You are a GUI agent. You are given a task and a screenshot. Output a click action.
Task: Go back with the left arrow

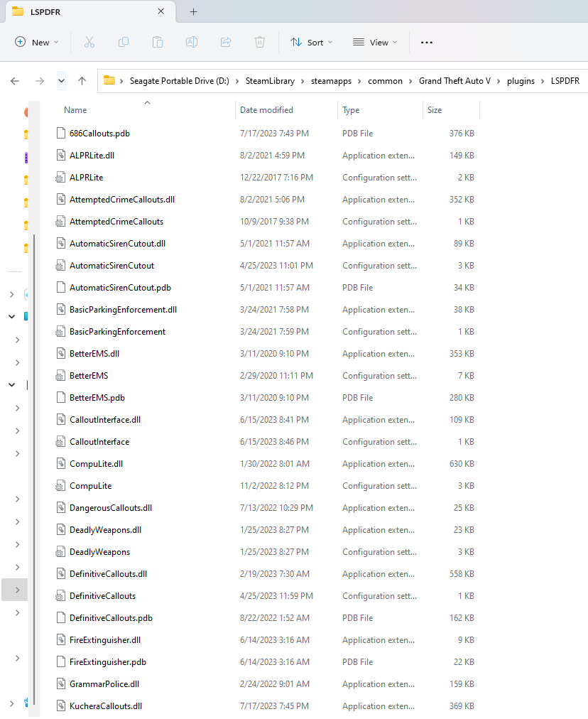[x=15, y=81]
